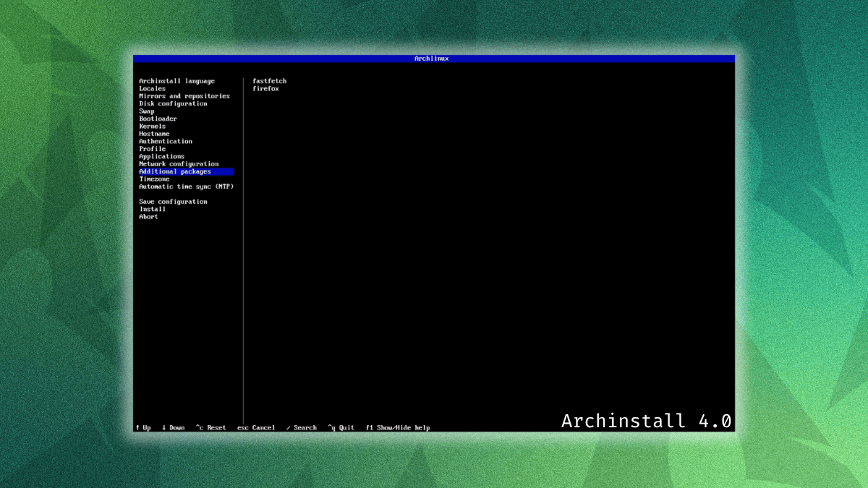
Task: Select Abort to exit installer
Action: coord(148,216)
